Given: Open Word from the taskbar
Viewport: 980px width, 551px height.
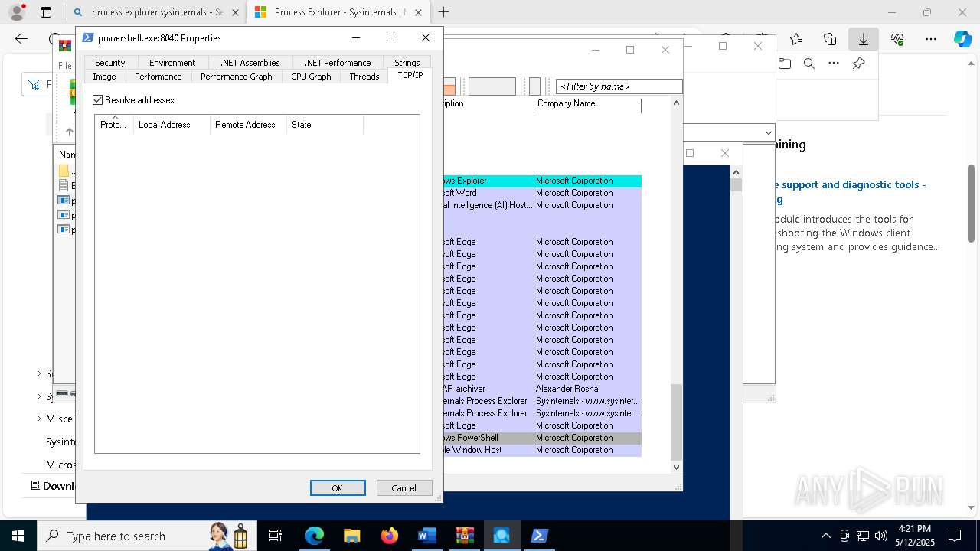Looking at the screenshot, I should click(426, 536).
